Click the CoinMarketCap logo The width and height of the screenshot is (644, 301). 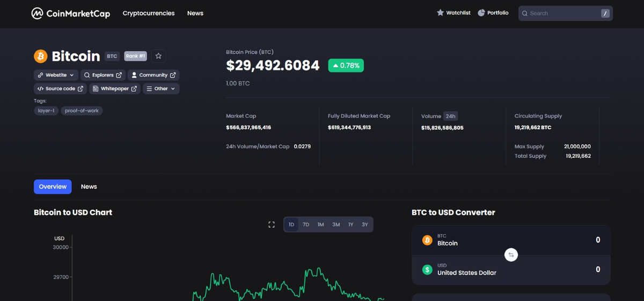click(70, 13)
